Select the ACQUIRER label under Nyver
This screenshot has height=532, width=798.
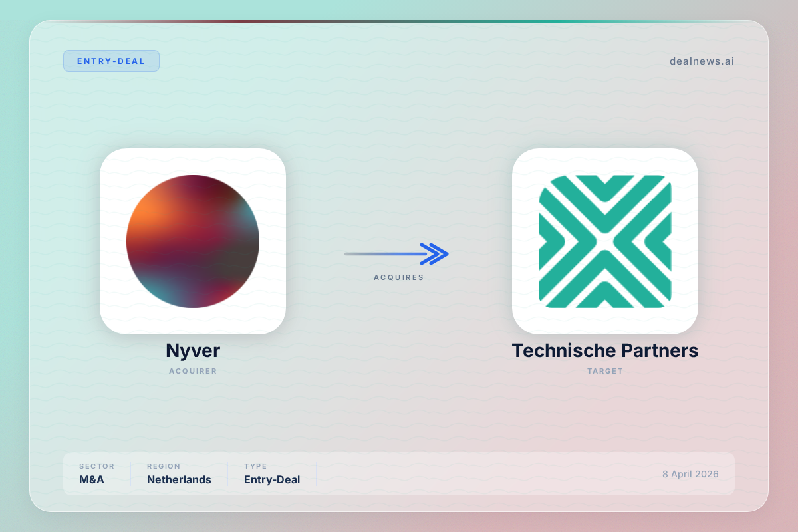click(193, 371)
